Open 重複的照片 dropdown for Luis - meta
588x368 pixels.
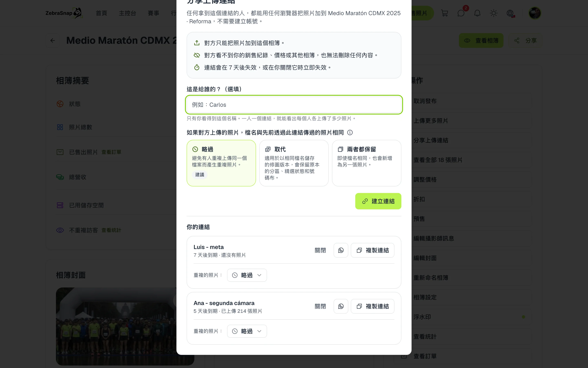pyautogui.click(x=247, y=275)
